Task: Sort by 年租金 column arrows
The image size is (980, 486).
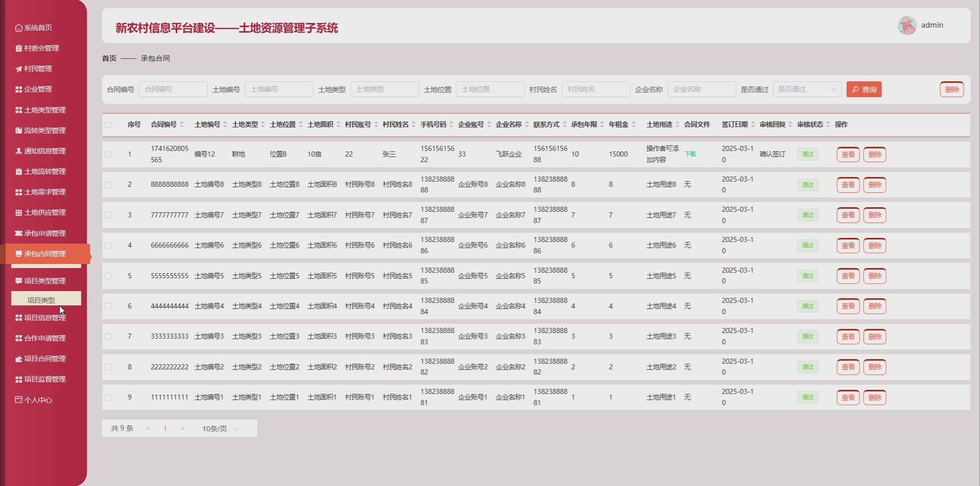Action: click(633, 125)
